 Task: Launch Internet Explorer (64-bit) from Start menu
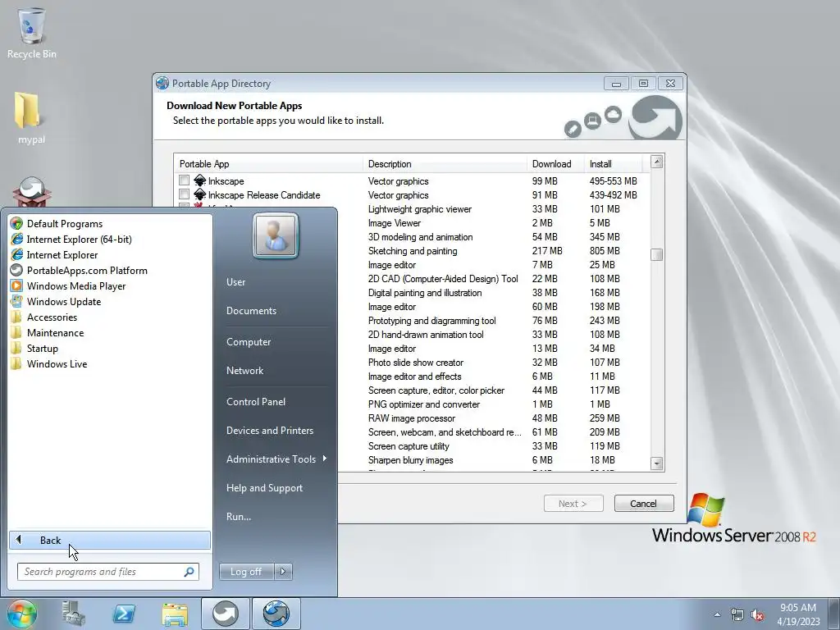click(x=79, y=240)
